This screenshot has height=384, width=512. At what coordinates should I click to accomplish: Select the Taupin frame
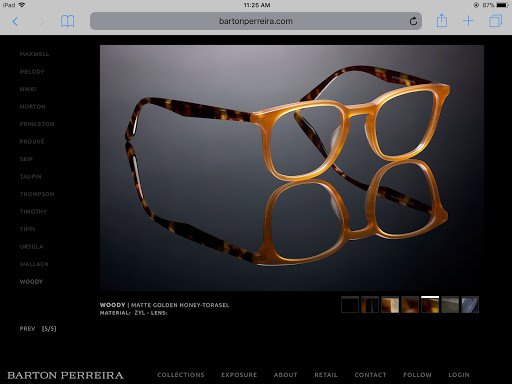click(30, 177)
